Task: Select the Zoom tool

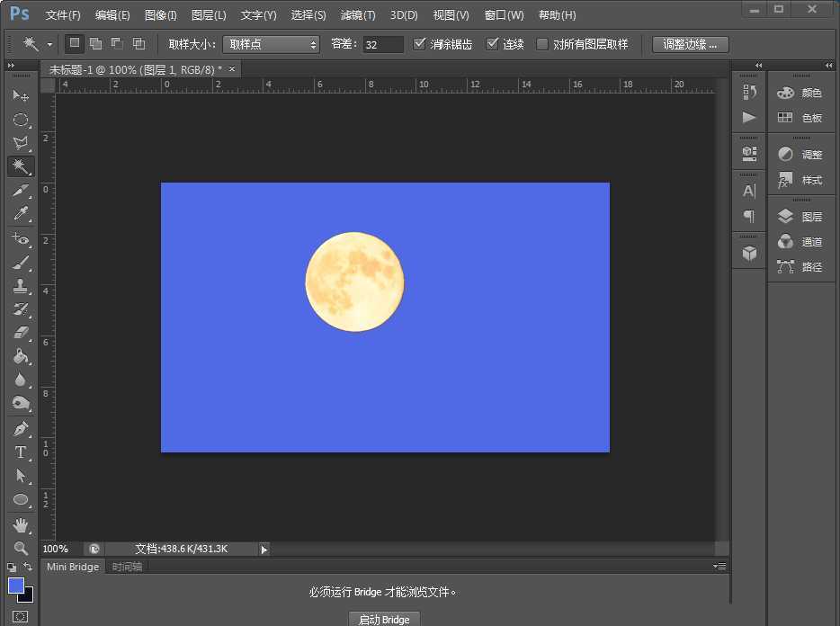Action: 21,547
